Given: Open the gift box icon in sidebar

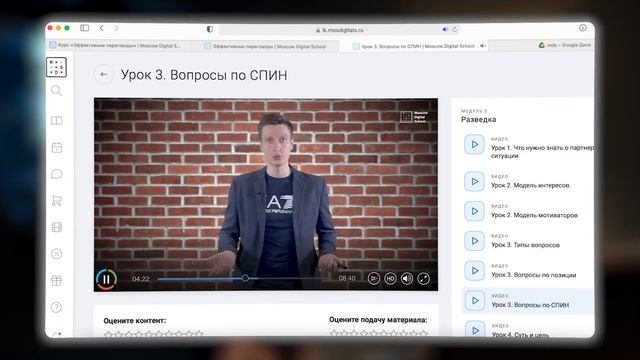Looking at the screenshot, I should pyautogui.click(x=57, y=280).
